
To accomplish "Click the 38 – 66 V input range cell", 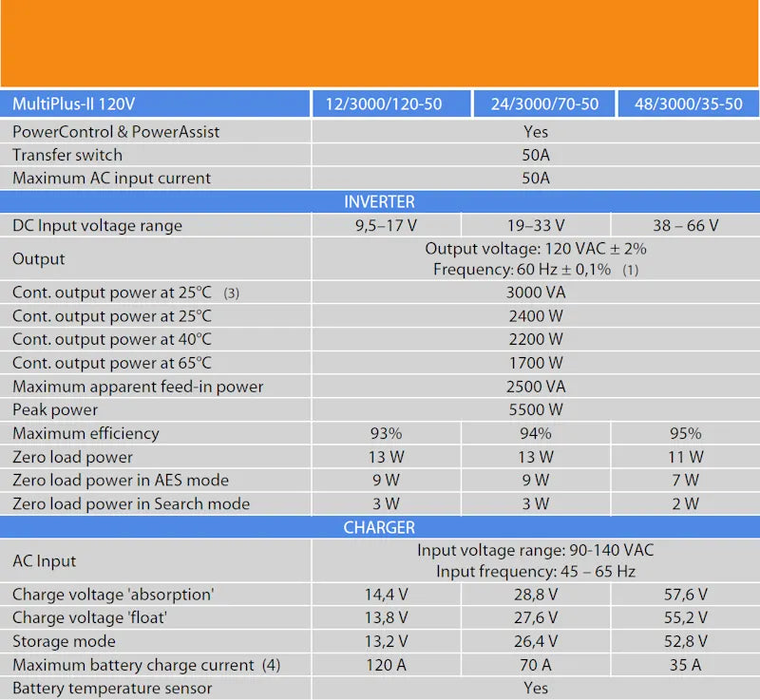I will [x=685, y=225].
